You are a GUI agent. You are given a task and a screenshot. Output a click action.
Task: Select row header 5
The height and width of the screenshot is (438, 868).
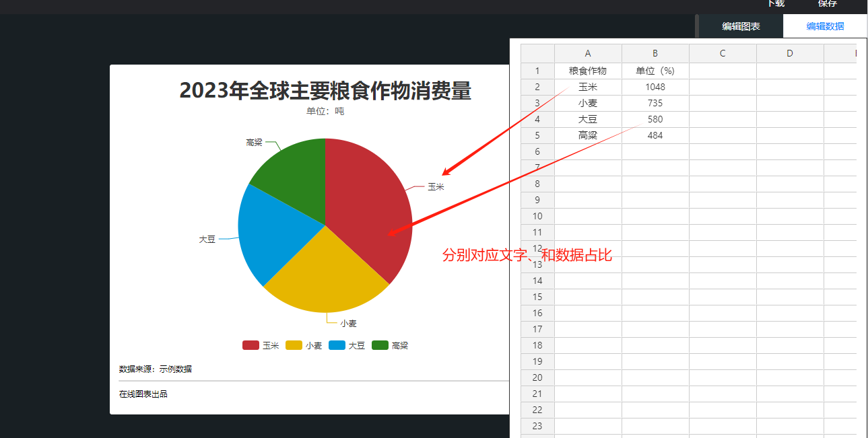point(537,135)
